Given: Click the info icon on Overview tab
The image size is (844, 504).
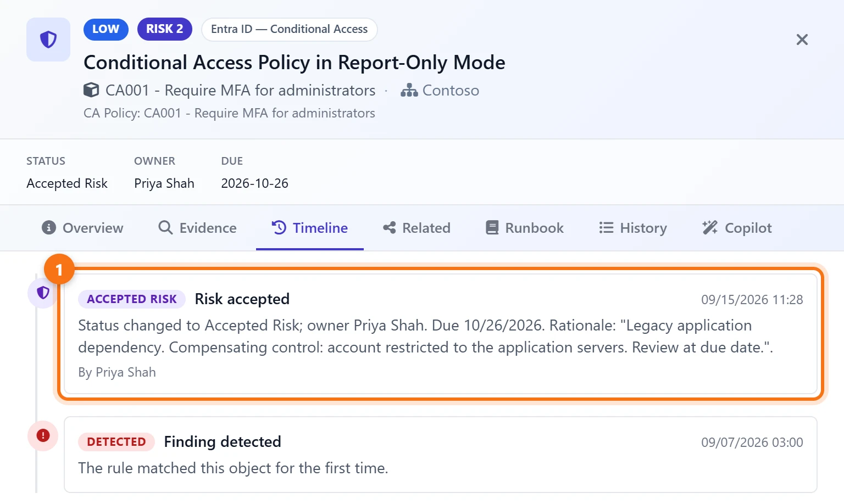Looking at the screenshot, I should click(49, 227).
